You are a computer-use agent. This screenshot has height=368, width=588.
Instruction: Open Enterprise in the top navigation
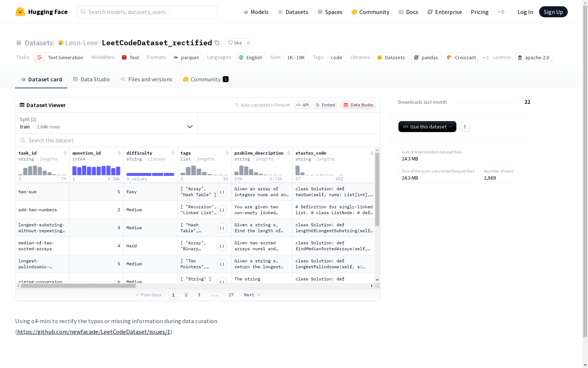tap(444, 12)
